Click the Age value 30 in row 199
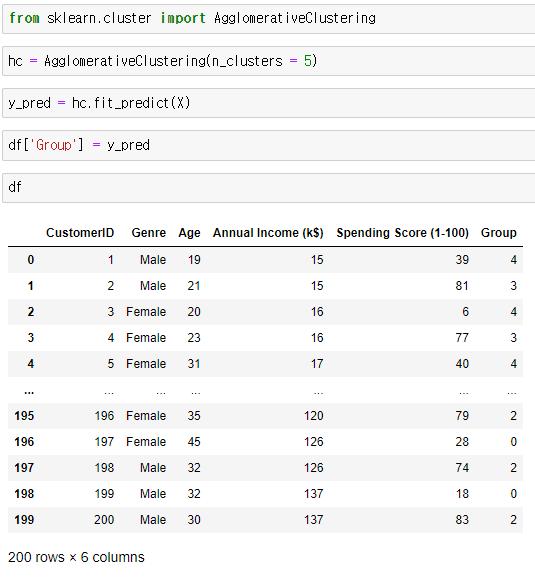Image resolution: width=535 pixels, height=578 pixels. [194, 520]
